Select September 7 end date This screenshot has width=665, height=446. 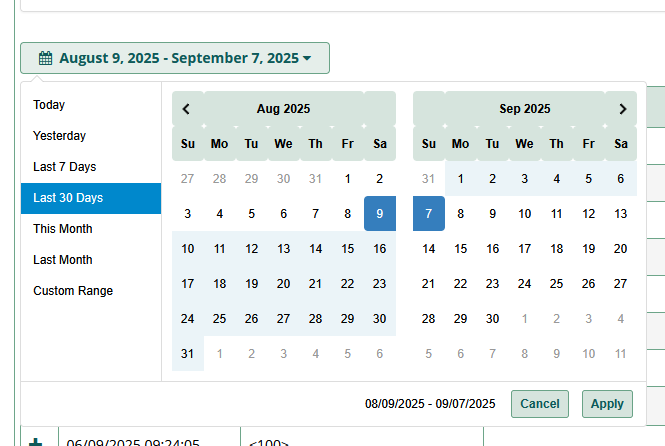tap(429, 213)
